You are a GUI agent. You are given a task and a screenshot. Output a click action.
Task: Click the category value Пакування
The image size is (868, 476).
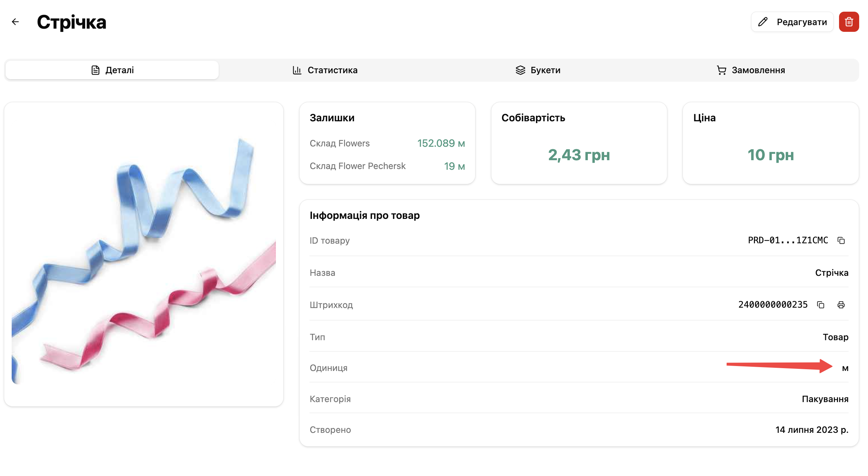(x=825, y=399)
